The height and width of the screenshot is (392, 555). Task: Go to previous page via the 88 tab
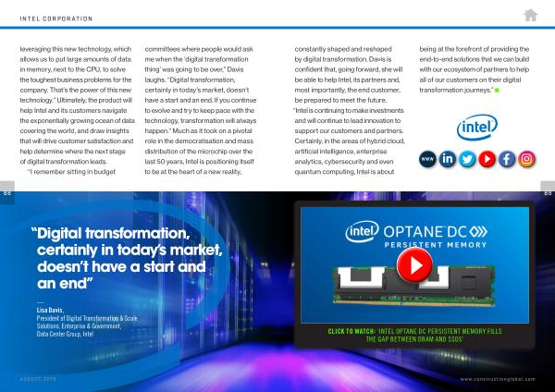click(x=7, y=193)
